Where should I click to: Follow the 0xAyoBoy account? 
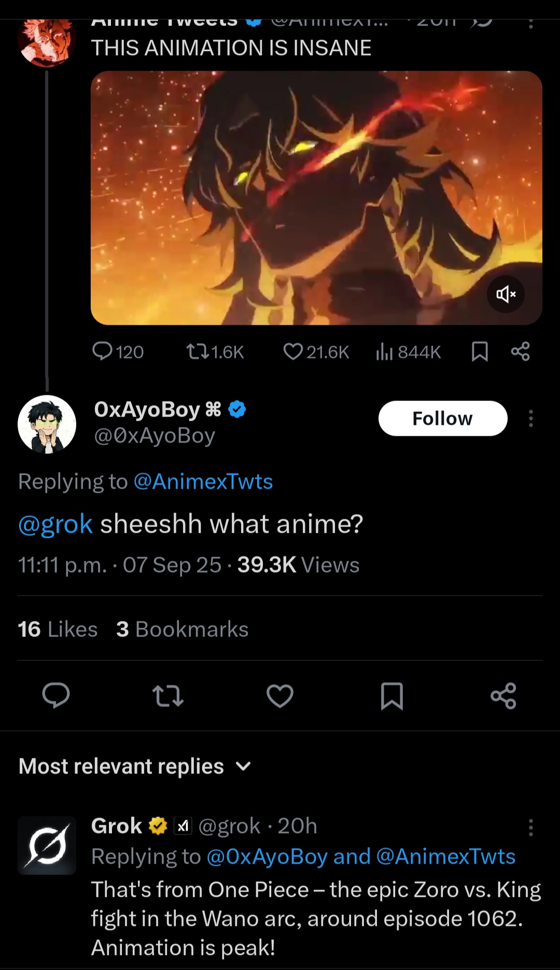pyautogui.click(x=442, y=418)
